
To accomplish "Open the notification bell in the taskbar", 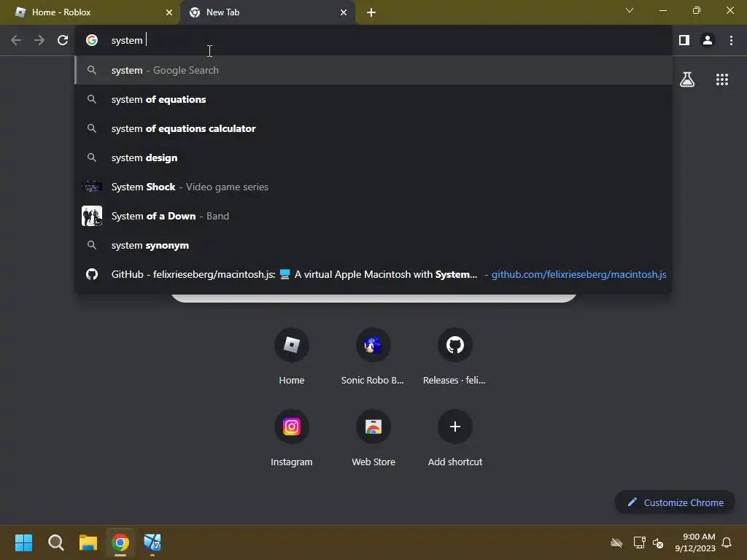I will (x=727, y=542).
